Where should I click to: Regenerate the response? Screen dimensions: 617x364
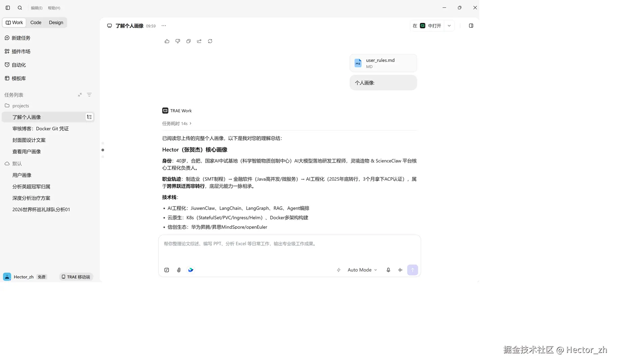pos(210,41)
